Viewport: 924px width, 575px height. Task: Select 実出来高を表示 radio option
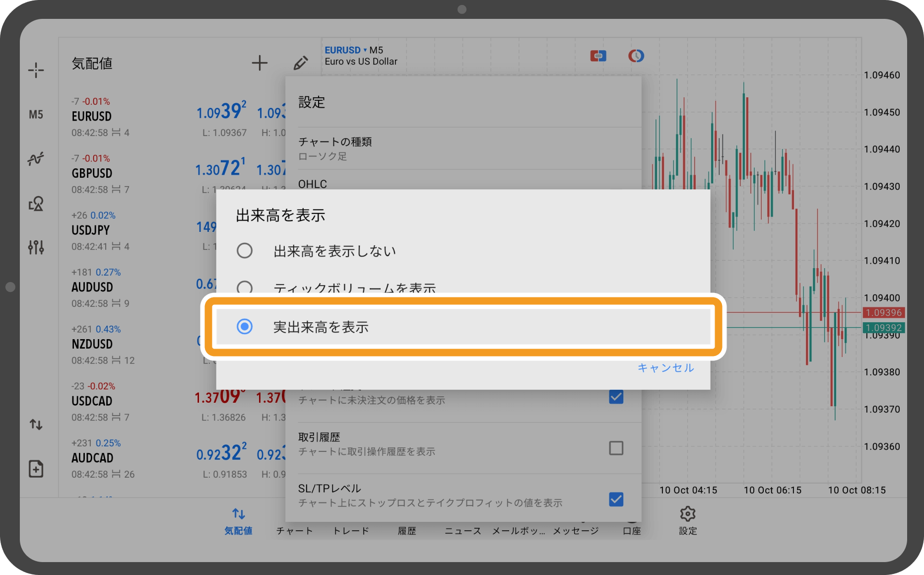point(463,327)
